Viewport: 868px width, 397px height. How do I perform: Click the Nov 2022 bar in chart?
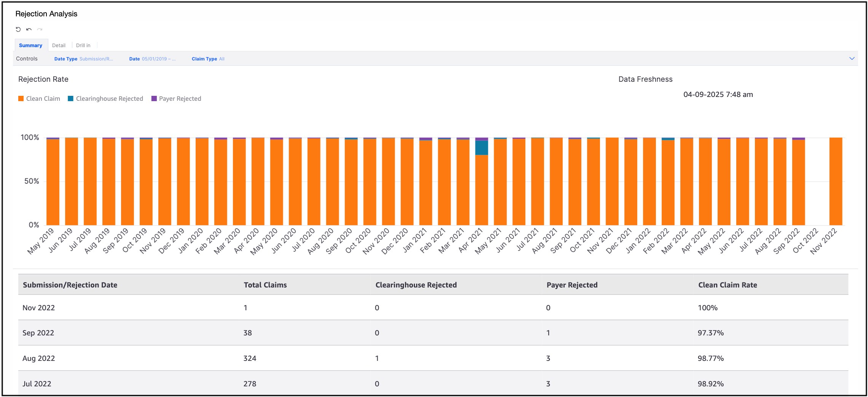(836, 181)
